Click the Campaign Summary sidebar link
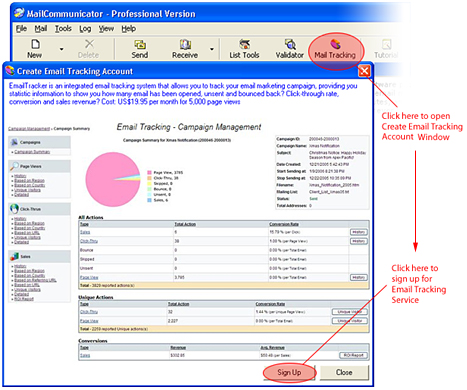Screen dimensions: 467x390 coord(32,152)
